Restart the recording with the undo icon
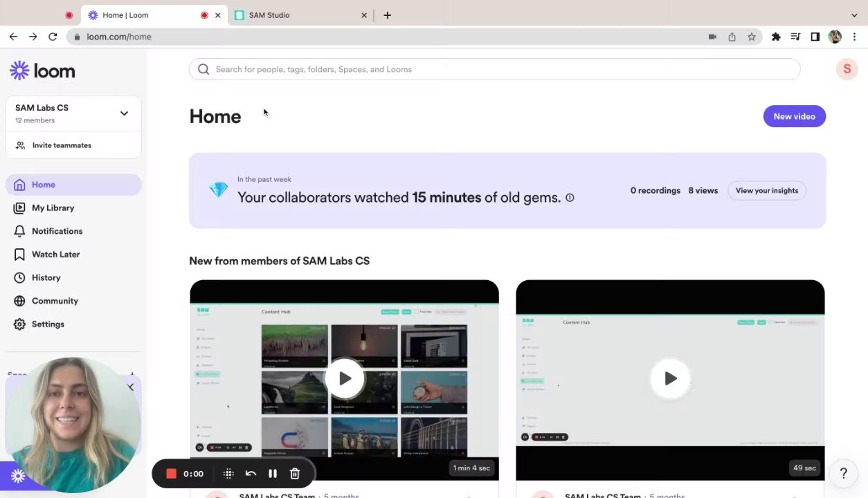This screenshot has width=868, height=498. pyautogui.click(x=251, y=474)
